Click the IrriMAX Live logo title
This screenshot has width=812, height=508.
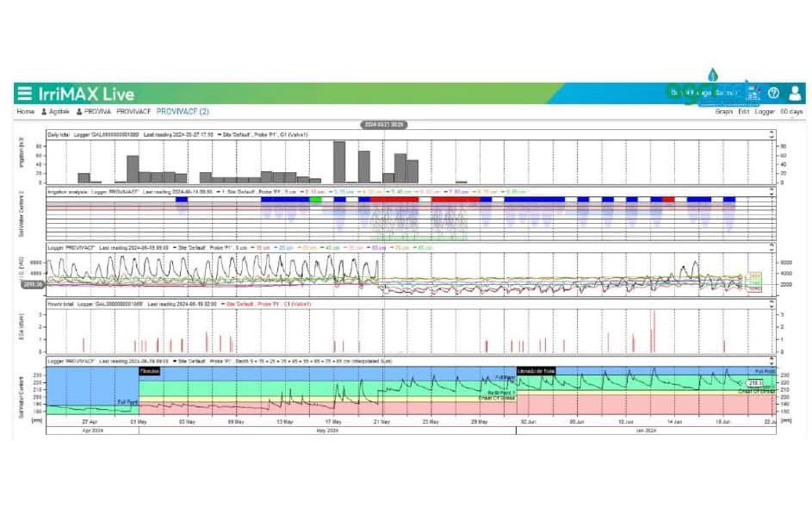tap(86, 94)
